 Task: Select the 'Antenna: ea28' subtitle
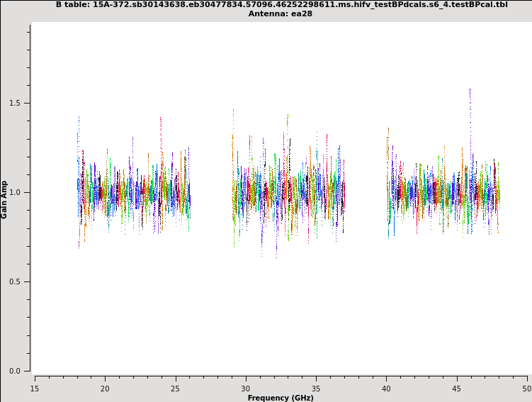(281, 13)
